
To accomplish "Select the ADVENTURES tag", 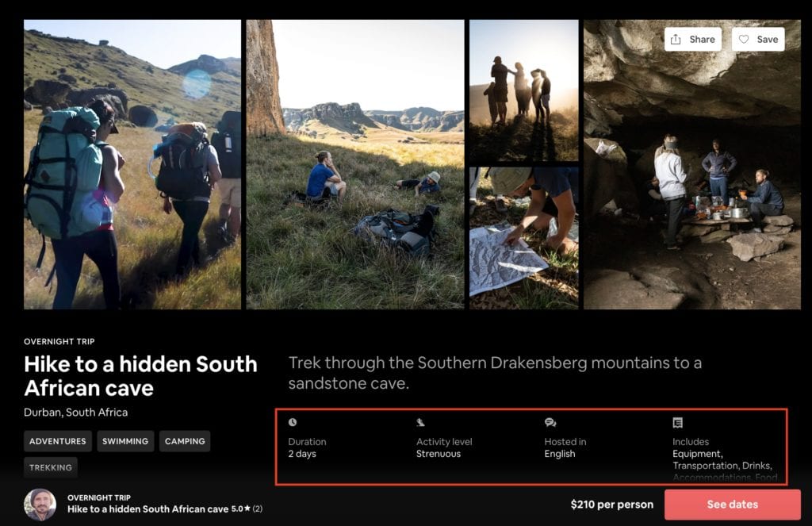I will click(x=58, y=441).
